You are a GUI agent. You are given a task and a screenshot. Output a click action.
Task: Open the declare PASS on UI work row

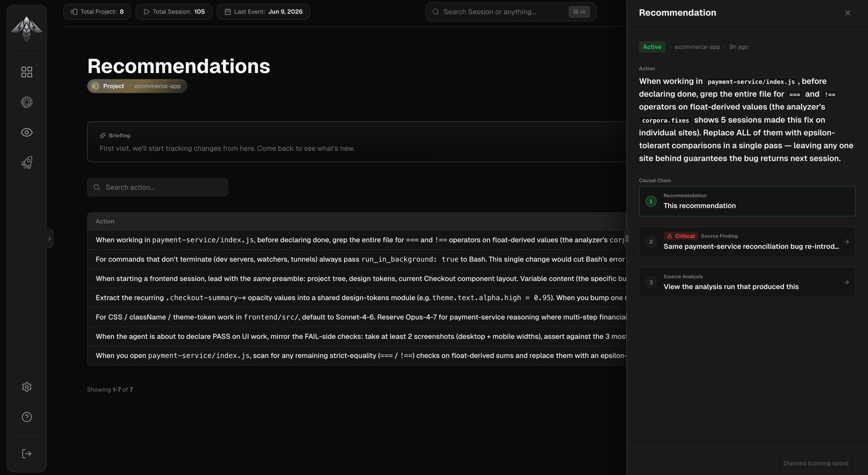pos(357,336)
